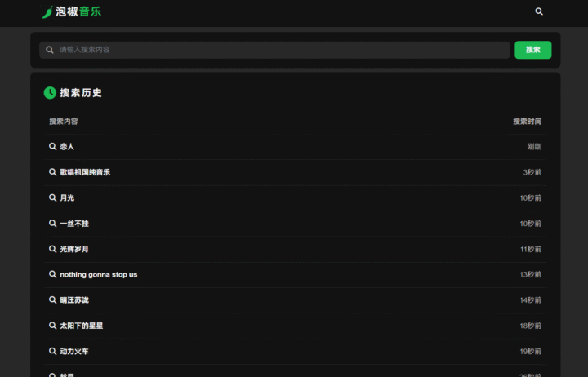The width and height of the screenshot is (588, 377).
Task: Click the green clock icon beside 搜索历史
Action: click(x=50, y=93)
